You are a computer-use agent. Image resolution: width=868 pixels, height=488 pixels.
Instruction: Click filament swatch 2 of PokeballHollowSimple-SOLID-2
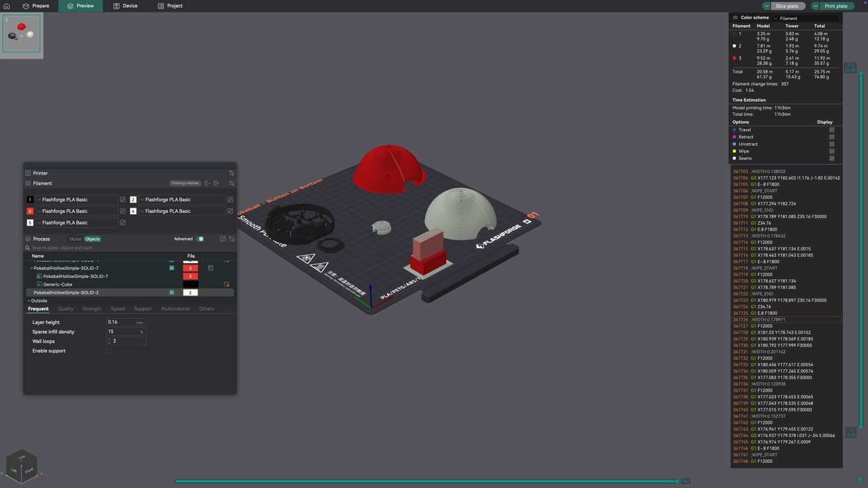(190, 292)
